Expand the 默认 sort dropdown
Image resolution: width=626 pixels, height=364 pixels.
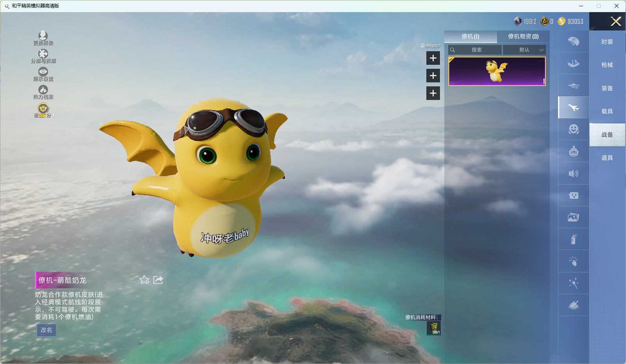tap(524, 50)
